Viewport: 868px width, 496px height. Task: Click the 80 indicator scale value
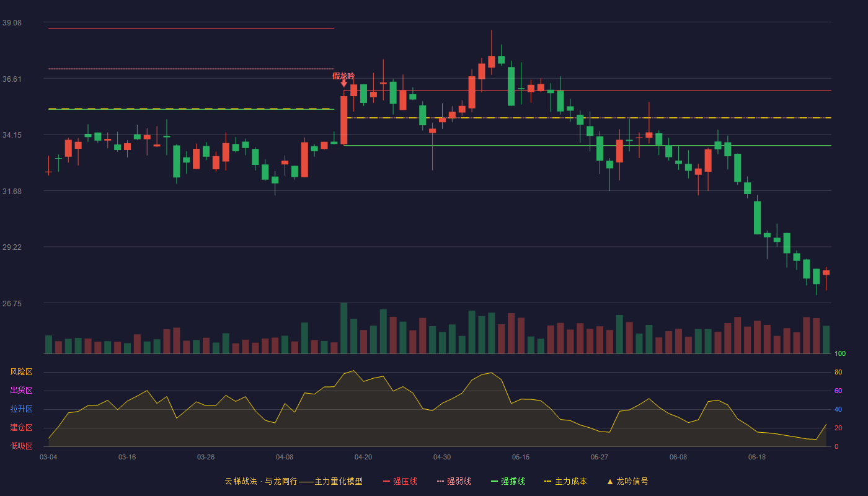click(838, 373)
